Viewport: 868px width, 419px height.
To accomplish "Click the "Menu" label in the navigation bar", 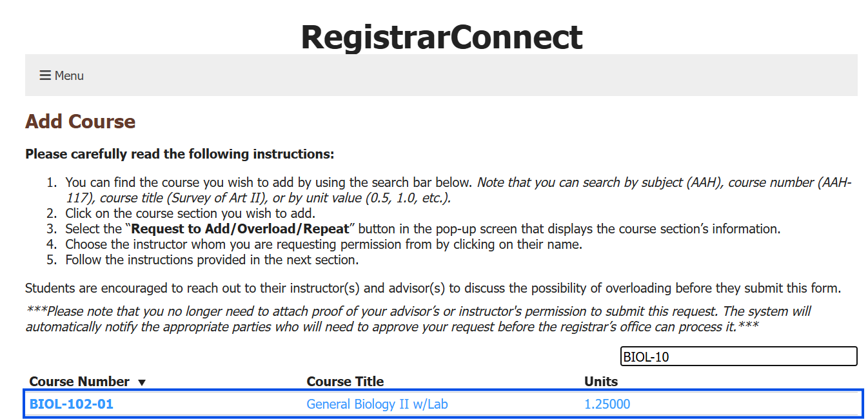I will click(x=69, y=75).
